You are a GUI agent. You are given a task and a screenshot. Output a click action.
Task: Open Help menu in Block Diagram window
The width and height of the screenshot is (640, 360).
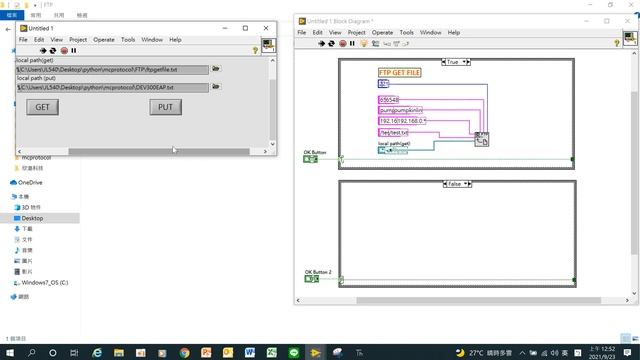coord(453,32)
